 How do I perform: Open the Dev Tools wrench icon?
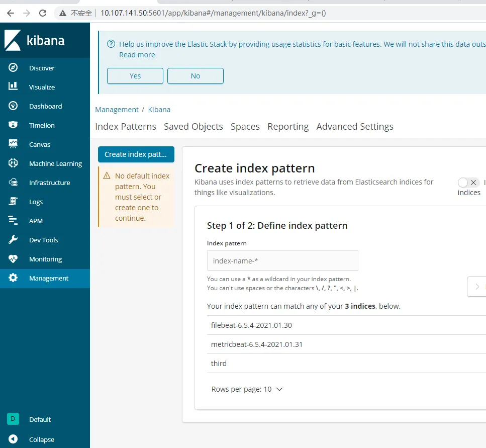(13, 240)
